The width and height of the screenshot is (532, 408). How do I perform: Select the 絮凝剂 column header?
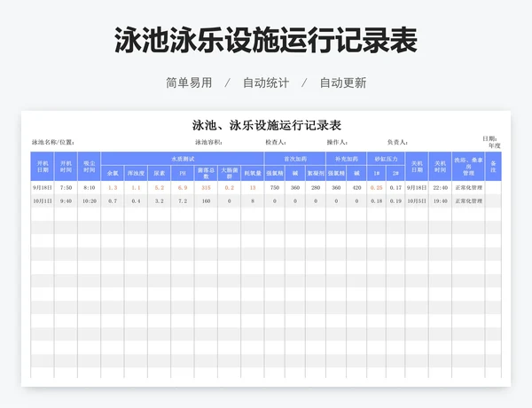pyautogui.click(x=316, y=173)
